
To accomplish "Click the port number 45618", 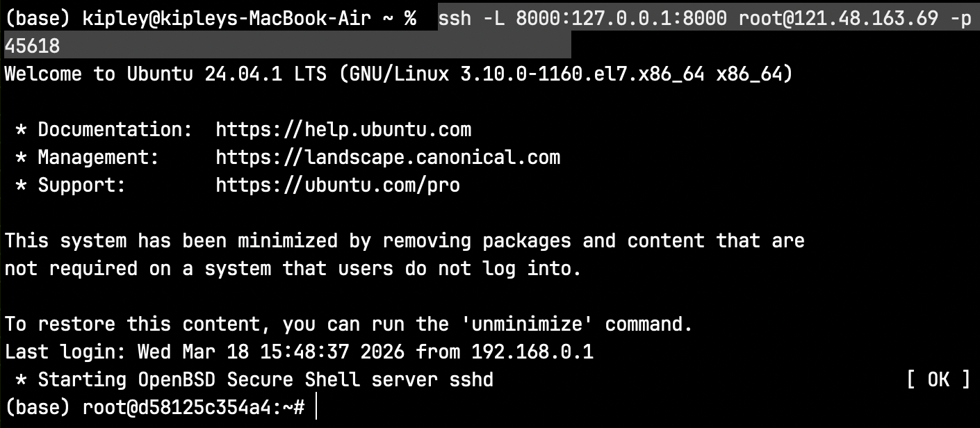I will tap(32, 47).
